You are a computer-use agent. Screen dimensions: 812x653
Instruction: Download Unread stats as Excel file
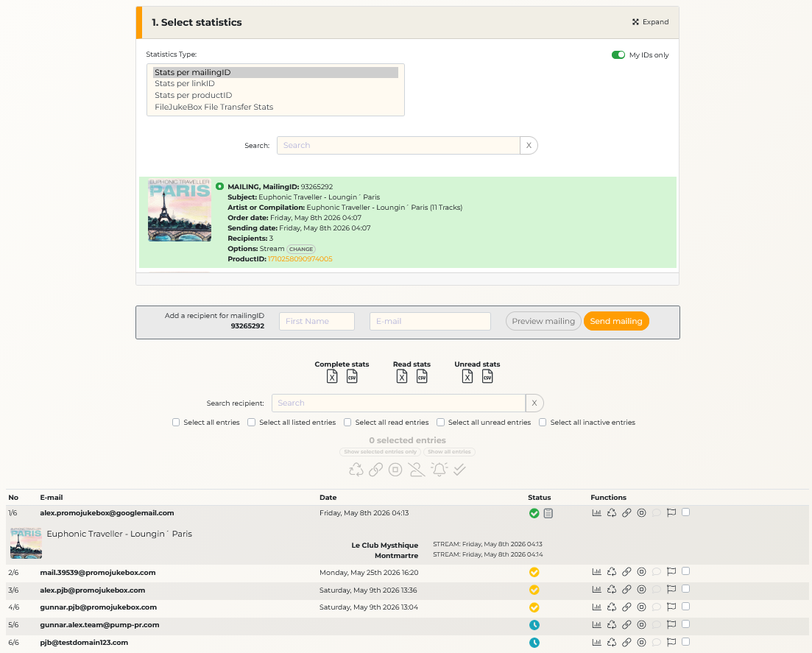pos(467,376)
